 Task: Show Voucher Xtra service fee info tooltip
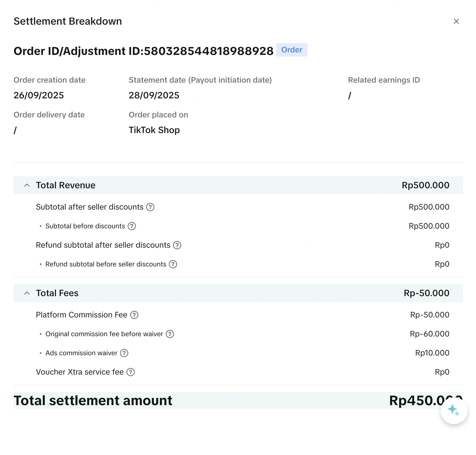tap(131, 372)
